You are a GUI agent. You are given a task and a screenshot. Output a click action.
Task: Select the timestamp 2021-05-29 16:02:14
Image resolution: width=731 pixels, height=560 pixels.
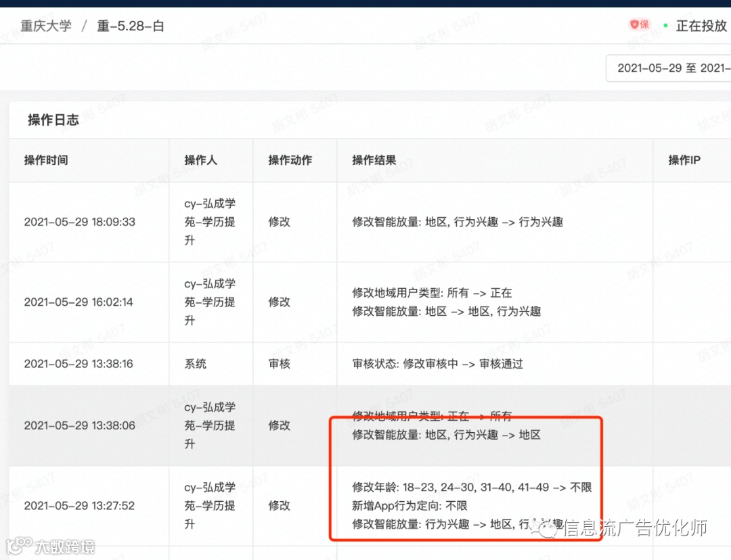[79, 302]
